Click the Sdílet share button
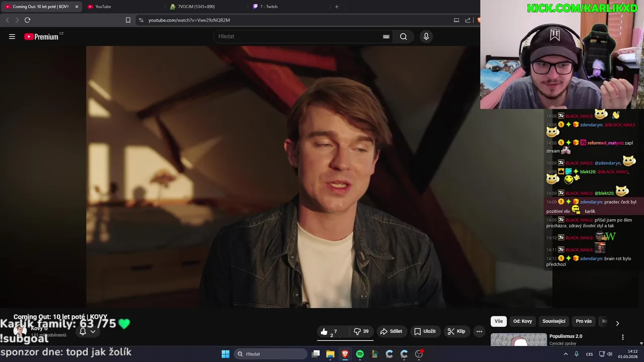 pyautogui.click(x=391, y=331)
